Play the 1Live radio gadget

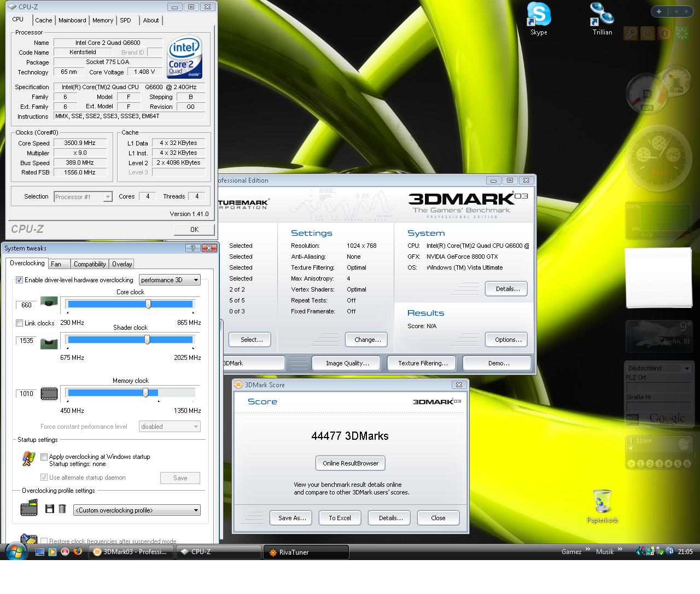[x=631, y=463]
